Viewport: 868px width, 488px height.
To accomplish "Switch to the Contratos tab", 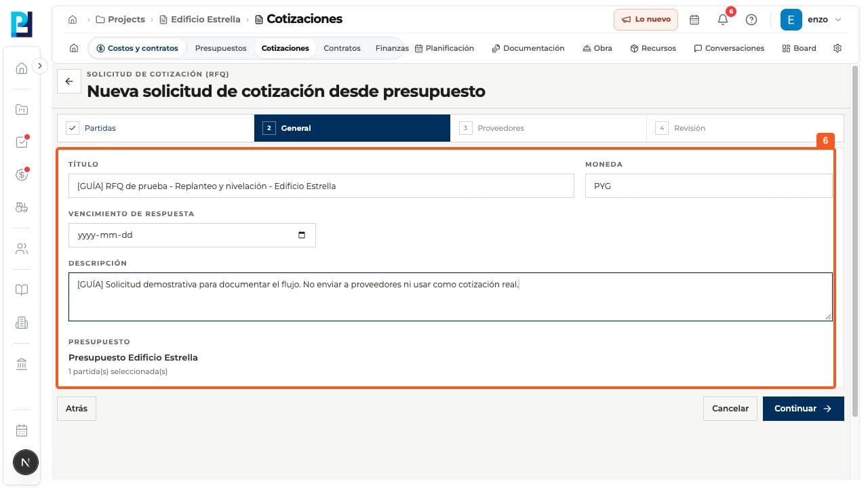I will [342, 48].
